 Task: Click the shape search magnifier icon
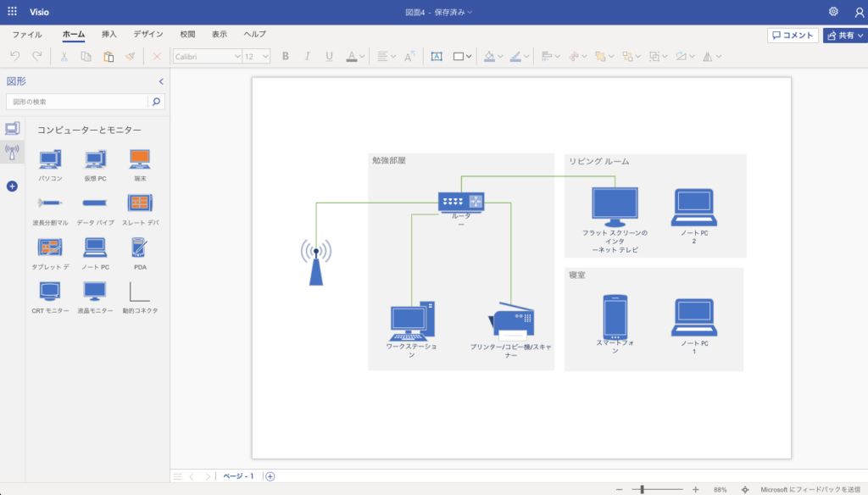pyautogui.click(x=156, y=102)
